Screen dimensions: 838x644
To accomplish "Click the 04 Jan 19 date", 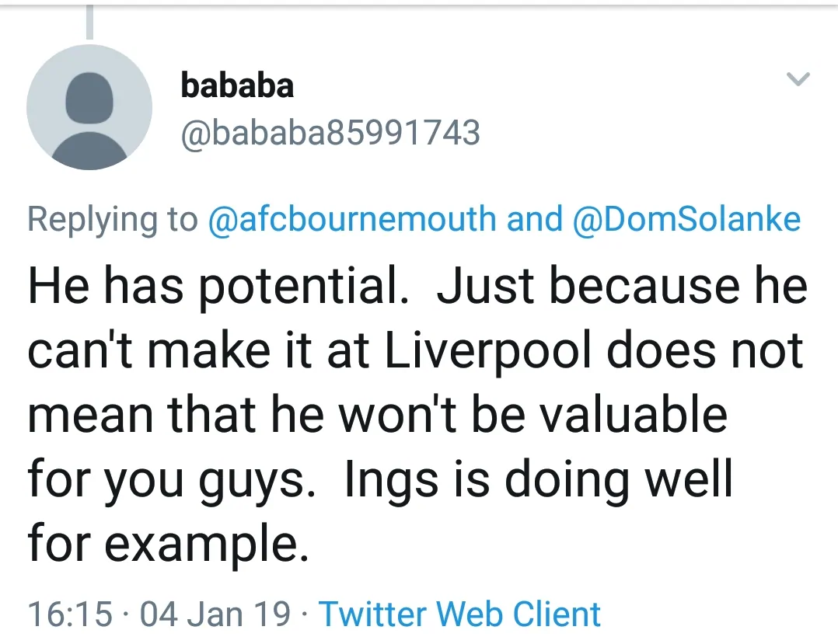I will tap(215, 614).
